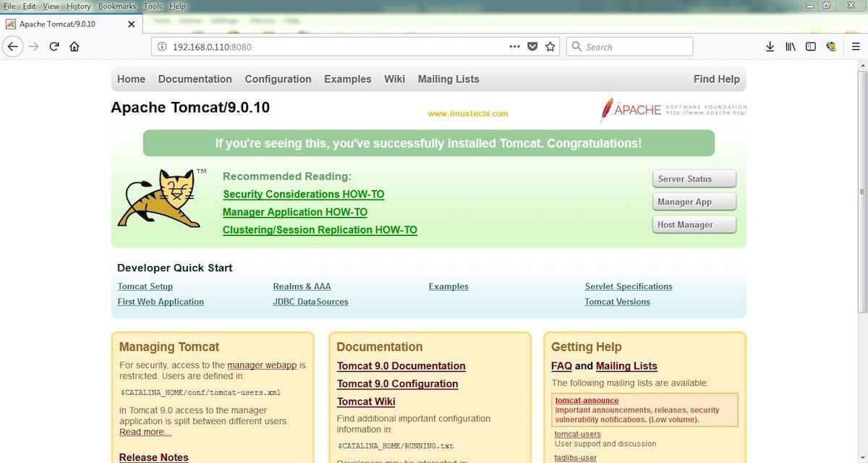Select the Apache Tomcat/9.0.10 browser tab
Image resolution: width=868 pixels, height=463 pixels.
point(71,24)
